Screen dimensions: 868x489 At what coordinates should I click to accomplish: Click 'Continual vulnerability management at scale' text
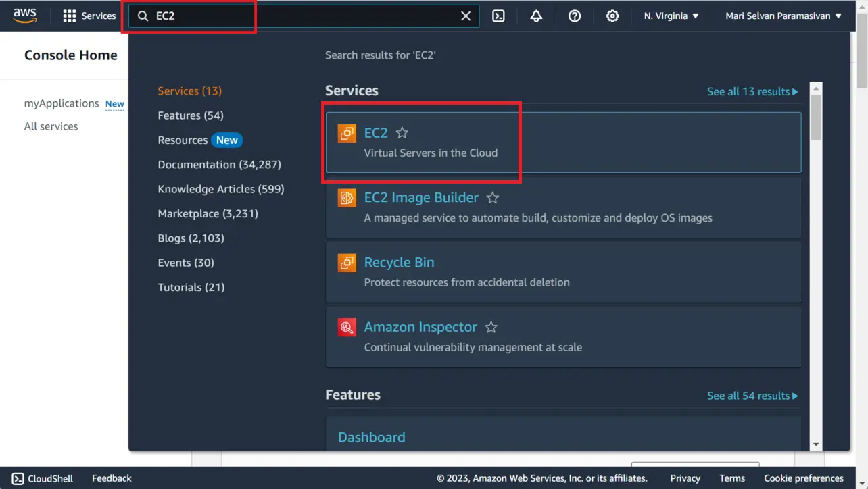click(473, 347)
